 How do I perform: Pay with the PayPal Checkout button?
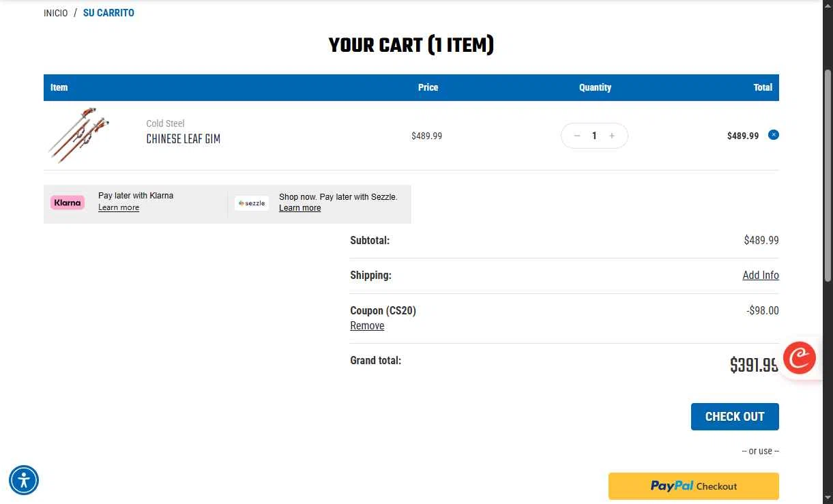(694, 486)
